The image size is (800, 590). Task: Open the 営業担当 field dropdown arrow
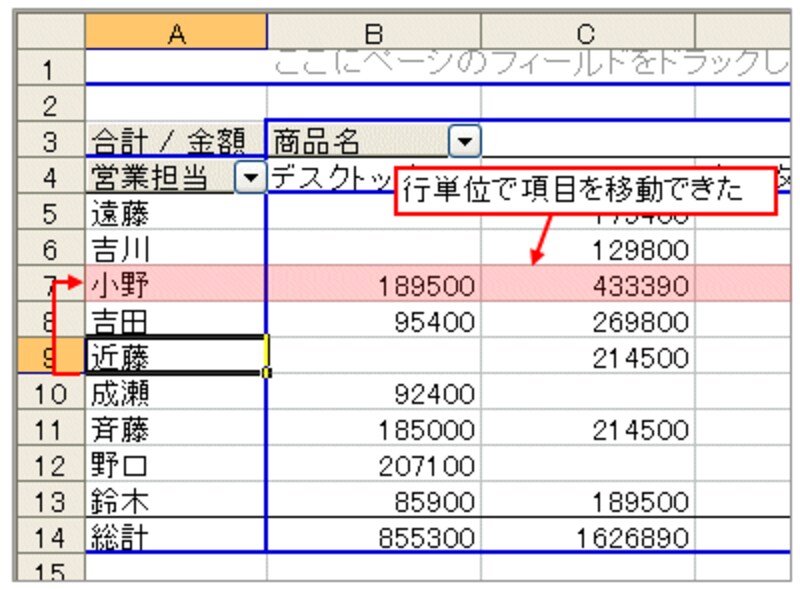click(249, 178)
